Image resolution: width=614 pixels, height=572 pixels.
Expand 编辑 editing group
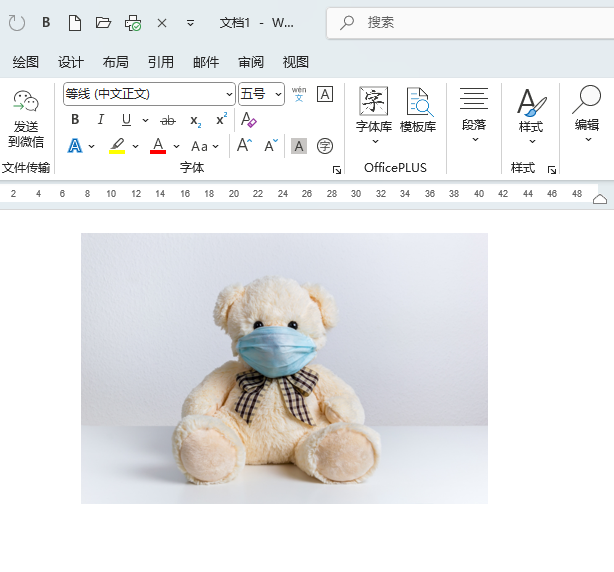coord(587,114)
